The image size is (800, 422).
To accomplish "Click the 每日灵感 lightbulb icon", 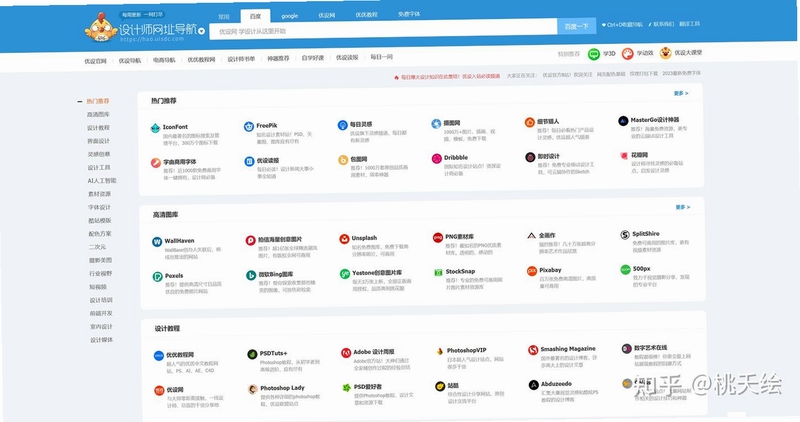I will click(x=343, y=125).
